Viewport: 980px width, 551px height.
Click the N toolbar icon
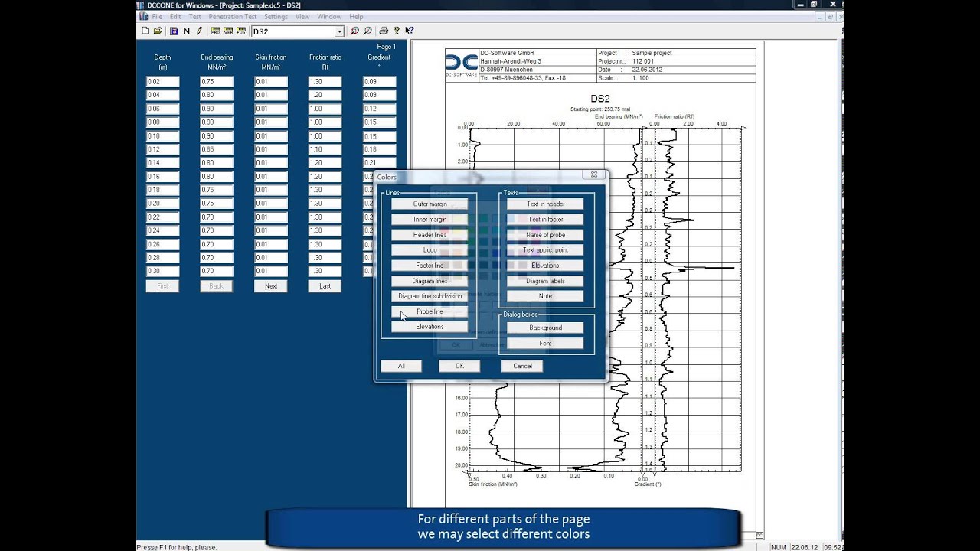[x=186, y=31]
